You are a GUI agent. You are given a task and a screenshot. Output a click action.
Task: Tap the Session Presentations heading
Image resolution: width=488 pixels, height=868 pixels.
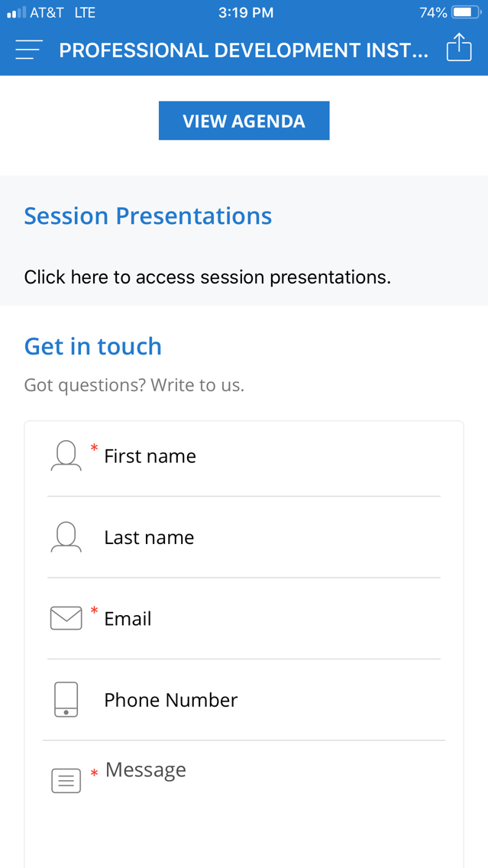click(x=147, y=215)
